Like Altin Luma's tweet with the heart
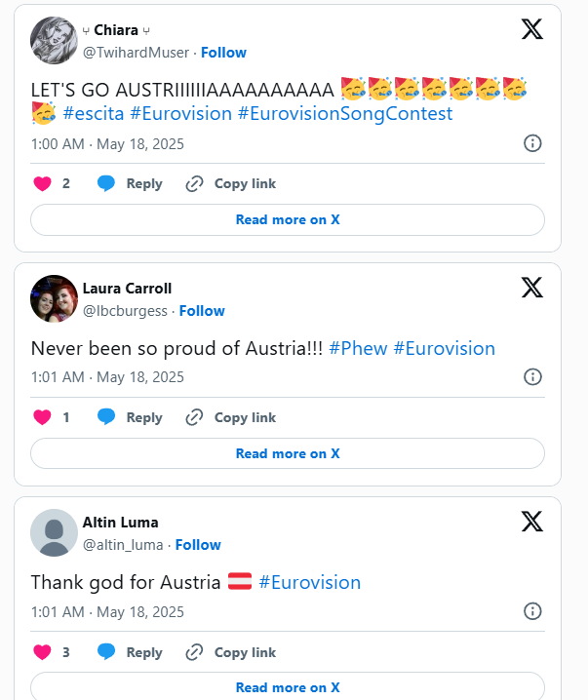The height and width of the screenshot is (700, 588). tap(42, 652)
